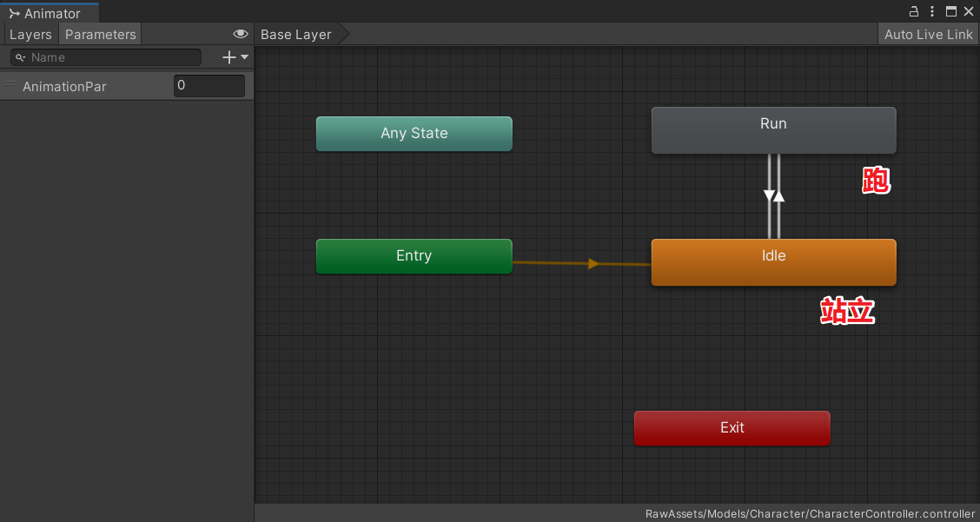The image size is (980, 522).
Task: Add a new parameter with plus icon
Action: tap(229, 57)
